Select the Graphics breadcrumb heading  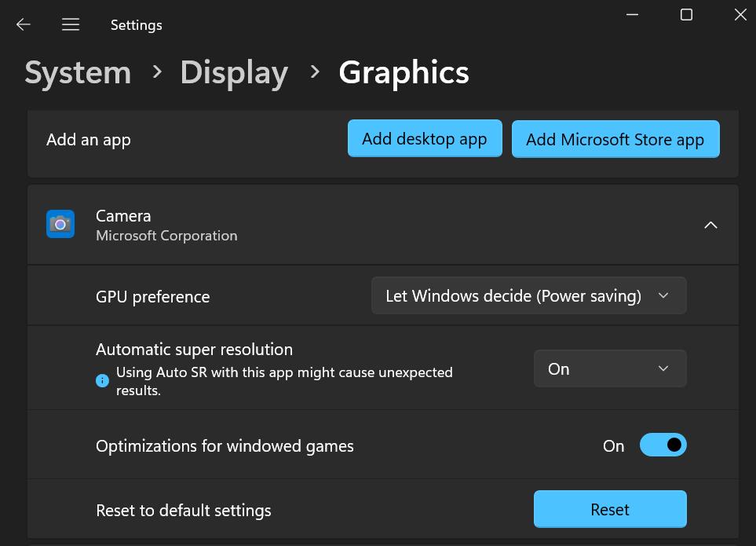coord(404,72)
